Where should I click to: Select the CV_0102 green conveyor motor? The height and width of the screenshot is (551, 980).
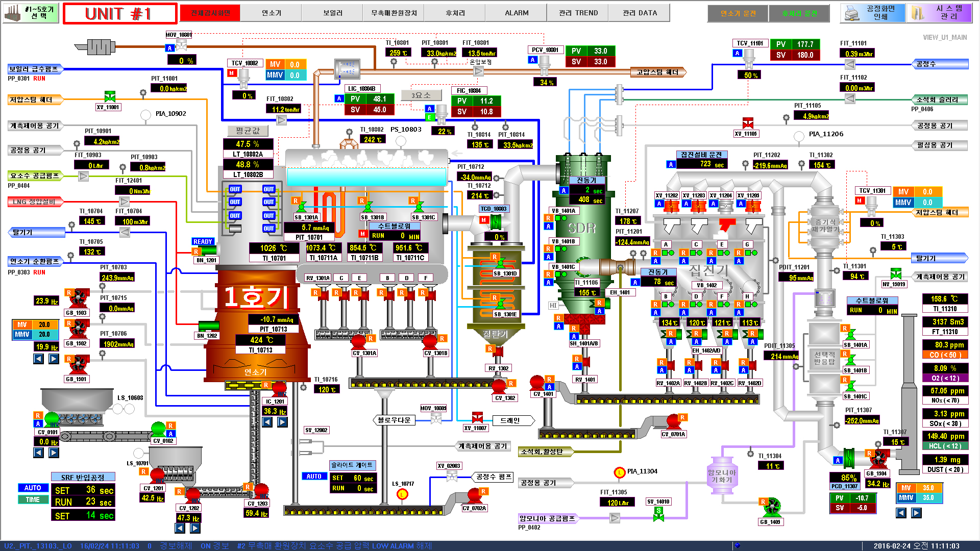coord(159,429)
